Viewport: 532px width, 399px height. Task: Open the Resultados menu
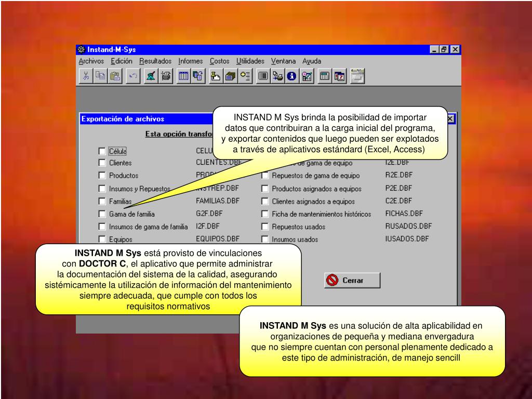155,61
